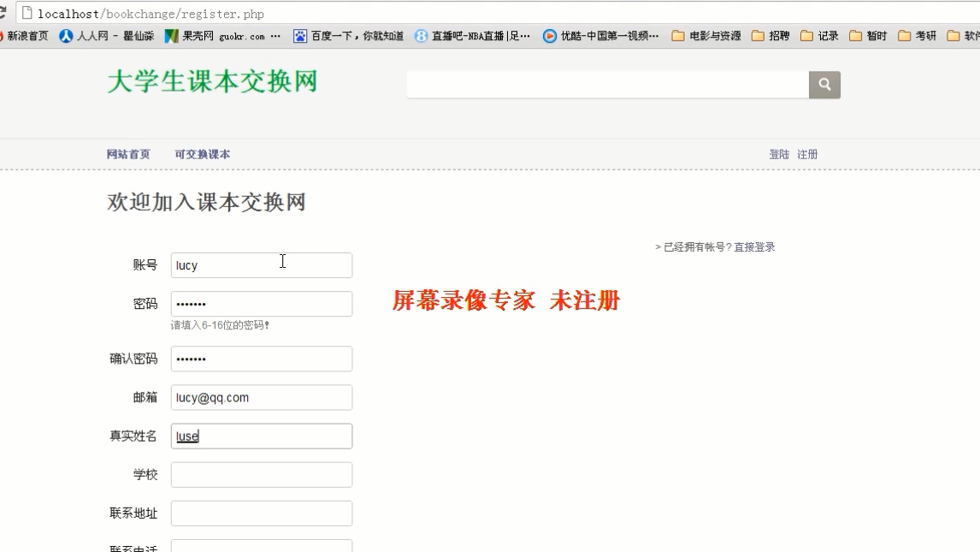Focus the site search box

[x=607, y=85]
